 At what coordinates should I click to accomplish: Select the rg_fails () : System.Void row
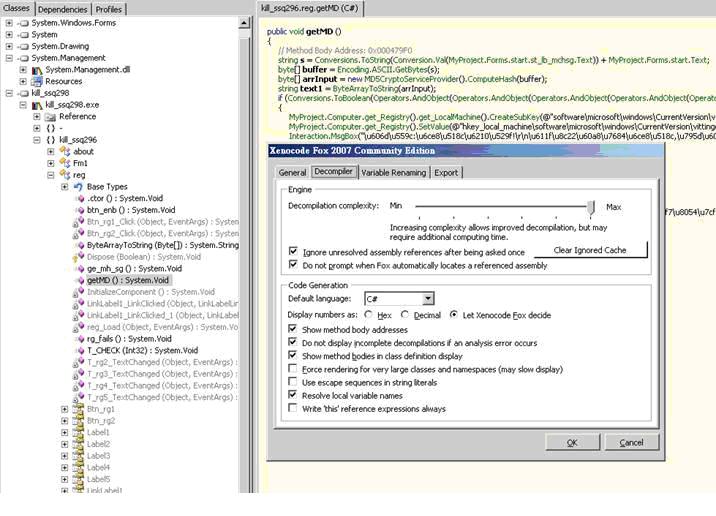point(129,339)
